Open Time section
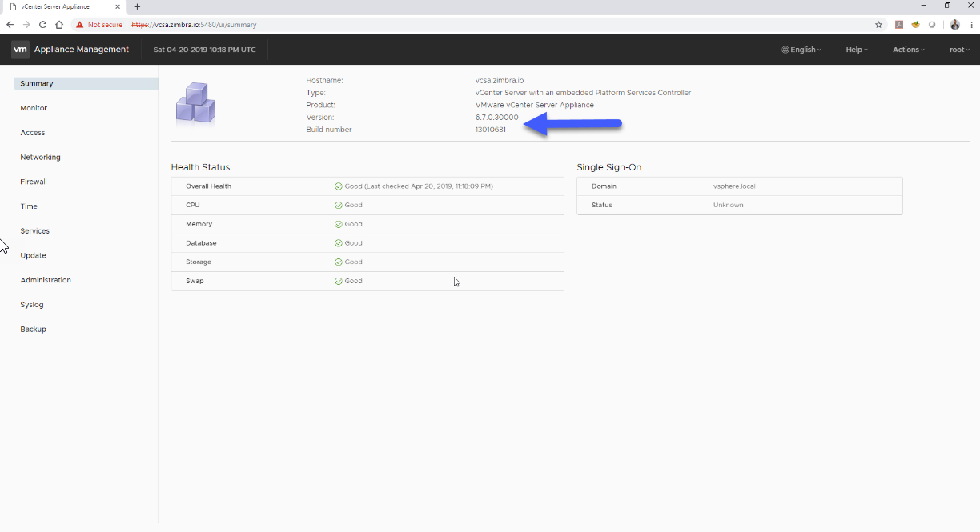This screenshot has height=532, width=980. coord(29,206)
